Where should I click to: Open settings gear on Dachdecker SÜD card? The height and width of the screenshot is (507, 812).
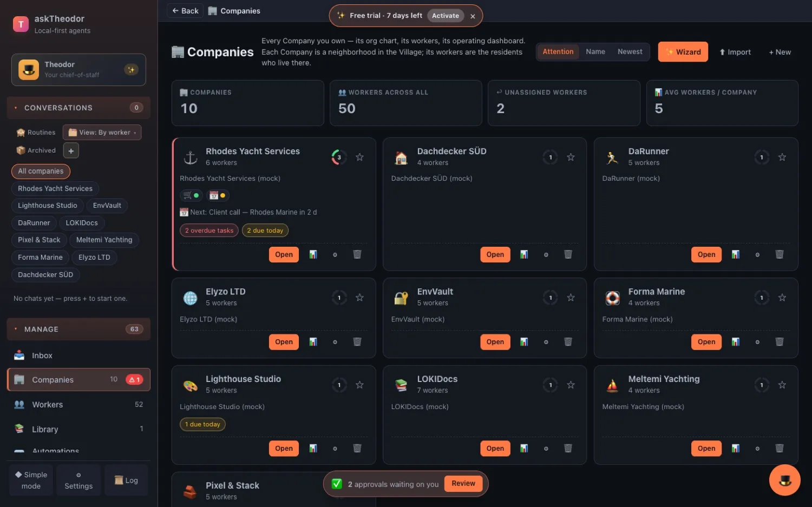(x=546, y=254)
